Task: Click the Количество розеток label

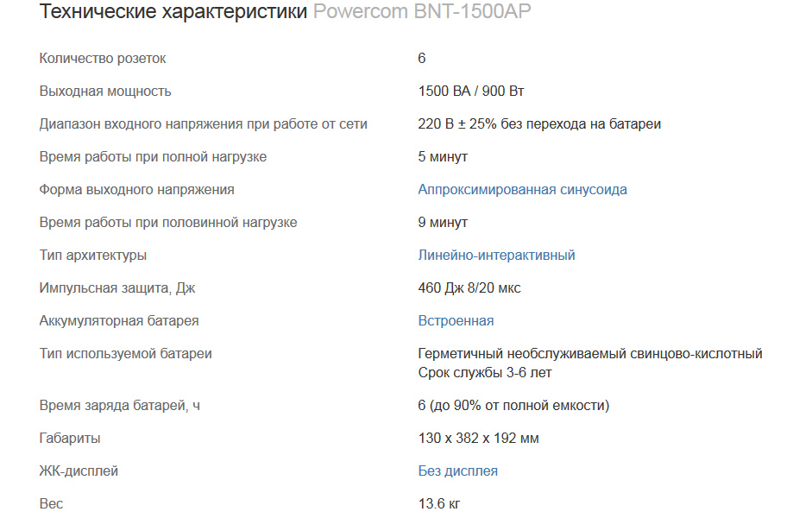Action: click(103, 59)
